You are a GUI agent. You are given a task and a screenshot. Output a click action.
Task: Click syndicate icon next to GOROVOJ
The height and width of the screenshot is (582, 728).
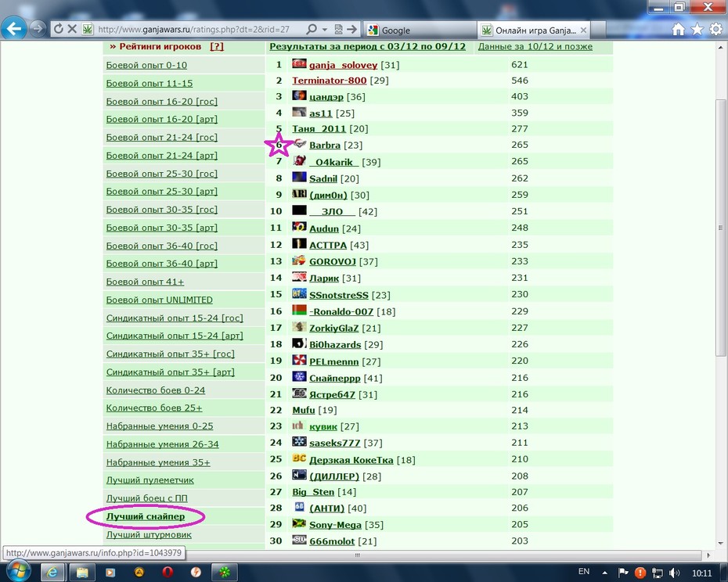[299, 260]
